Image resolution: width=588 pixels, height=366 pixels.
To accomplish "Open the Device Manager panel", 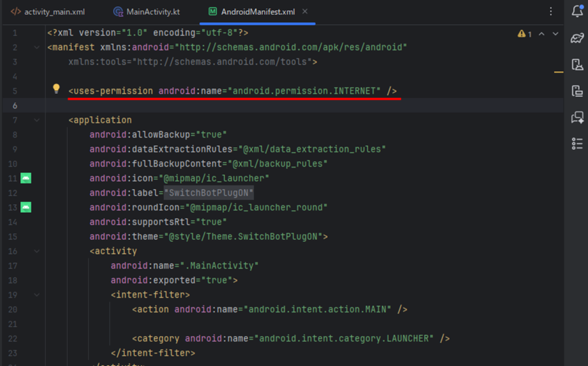I will (577, 64).
